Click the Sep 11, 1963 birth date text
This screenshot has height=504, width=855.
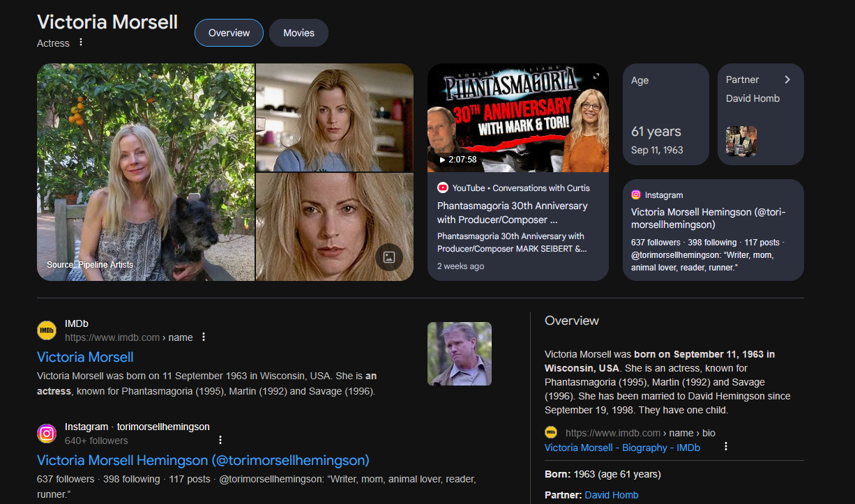657,150
